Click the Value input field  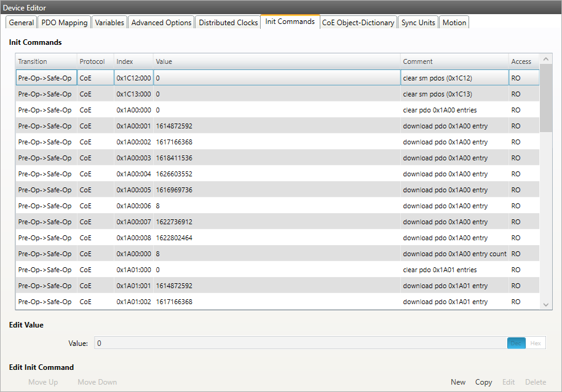(x=300, y=343)
